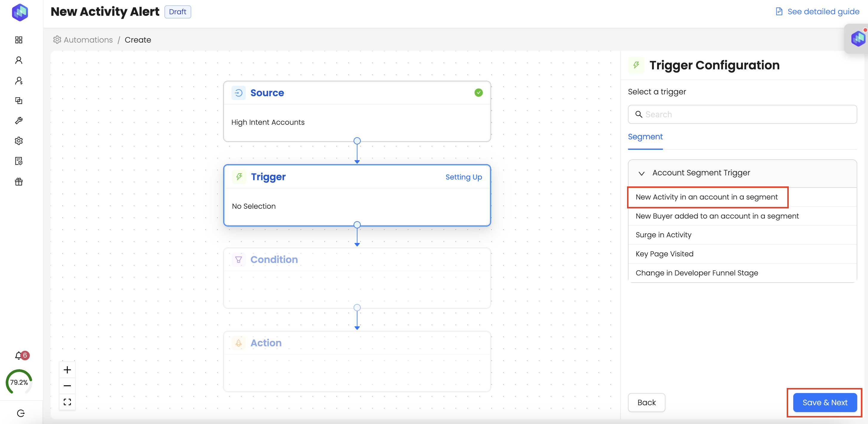Zoom in the canvas with plus button
The image size is (868, 424).
[x=67, y=370]
